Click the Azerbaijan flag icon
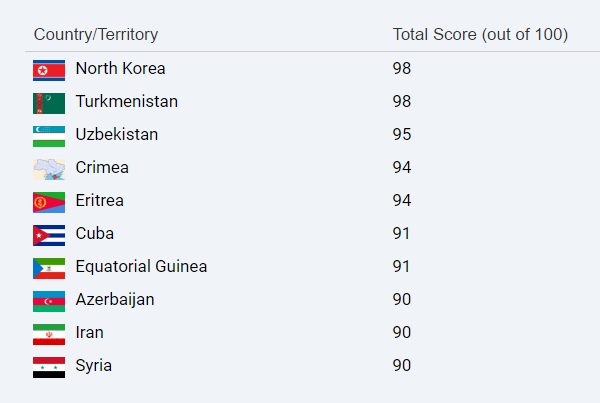This screenshot has width=600, height=403. (x=49, y=301)
